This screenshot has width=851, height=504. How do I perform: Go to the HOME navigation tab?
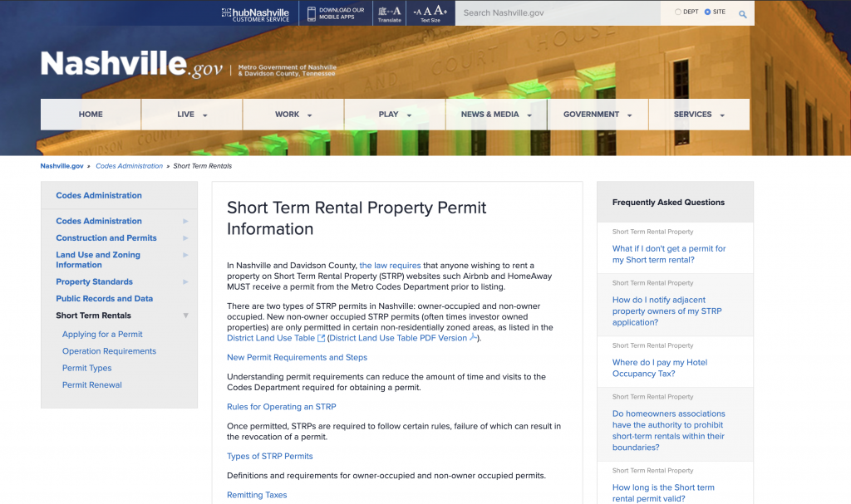point(91,115)
